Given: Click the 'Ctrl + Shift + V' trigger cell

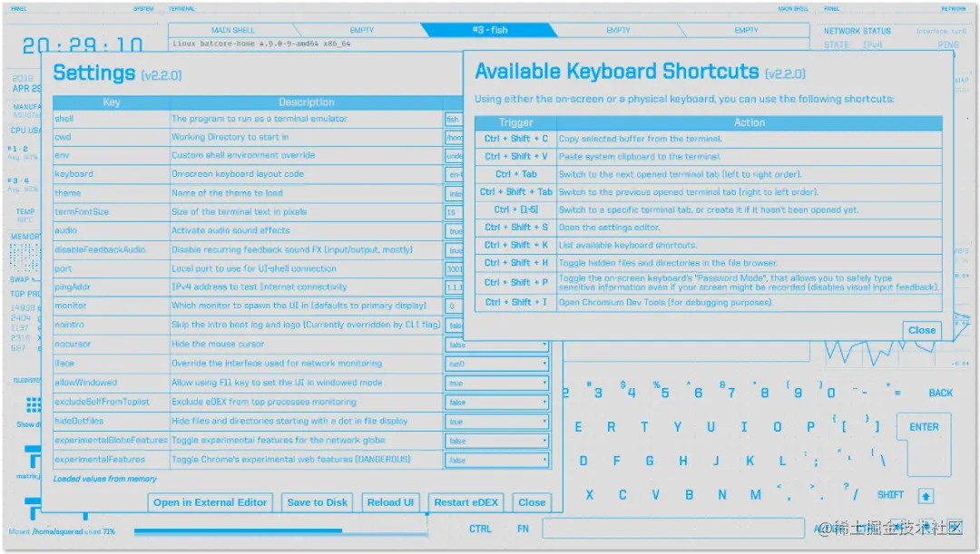Looking at the screenshot, I should pos(515,156).
